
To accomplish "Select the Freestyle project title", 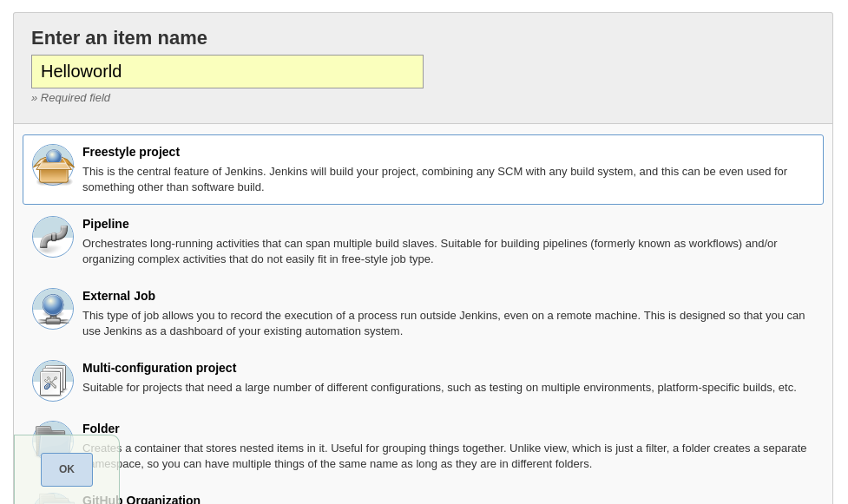I will [131, 152].
